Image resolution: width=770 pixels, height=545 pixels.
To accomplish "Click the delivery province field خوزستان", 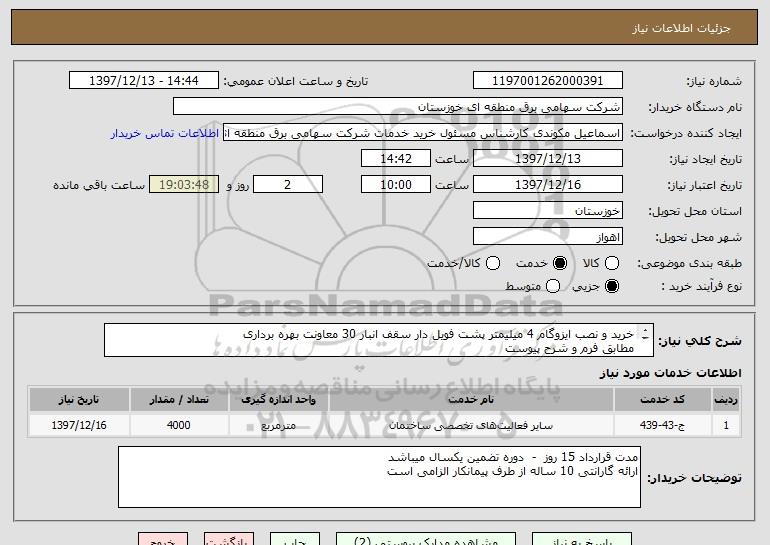I will pos(548,211).
